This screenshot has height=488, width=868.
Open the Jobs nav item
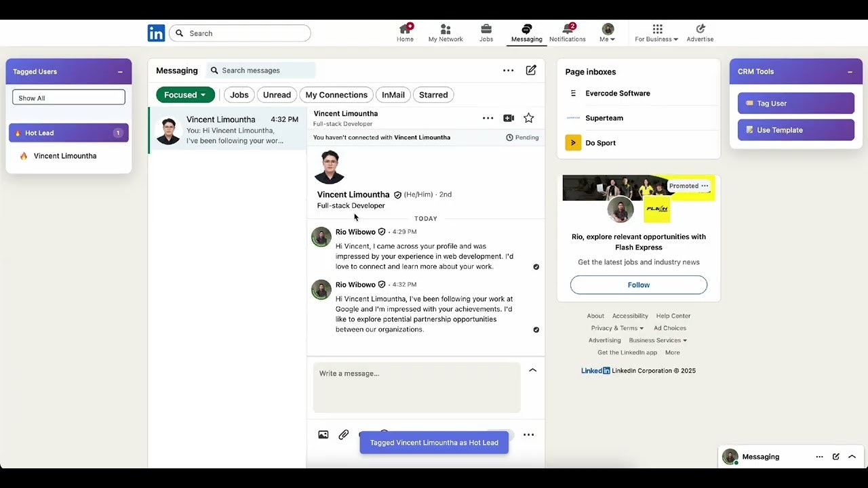pyautogui.click(x=486, y=33)
